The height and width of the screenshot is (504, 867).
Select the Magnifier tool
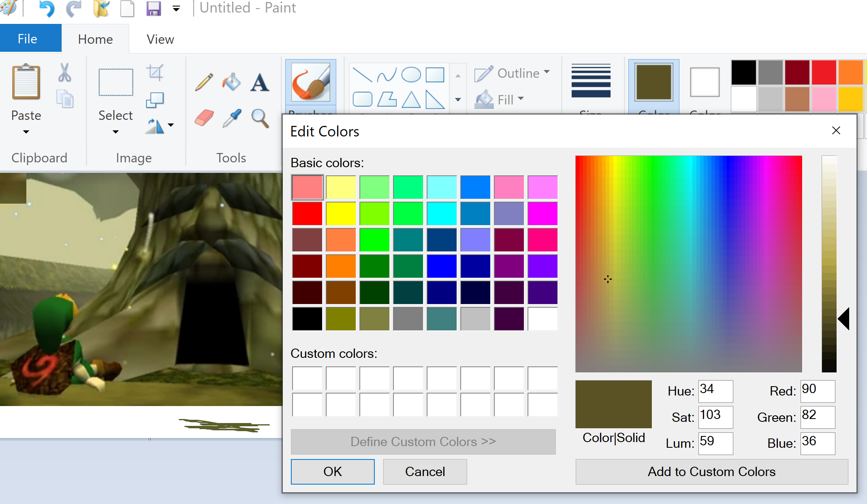pyautogui.click(x=260, y=118)
